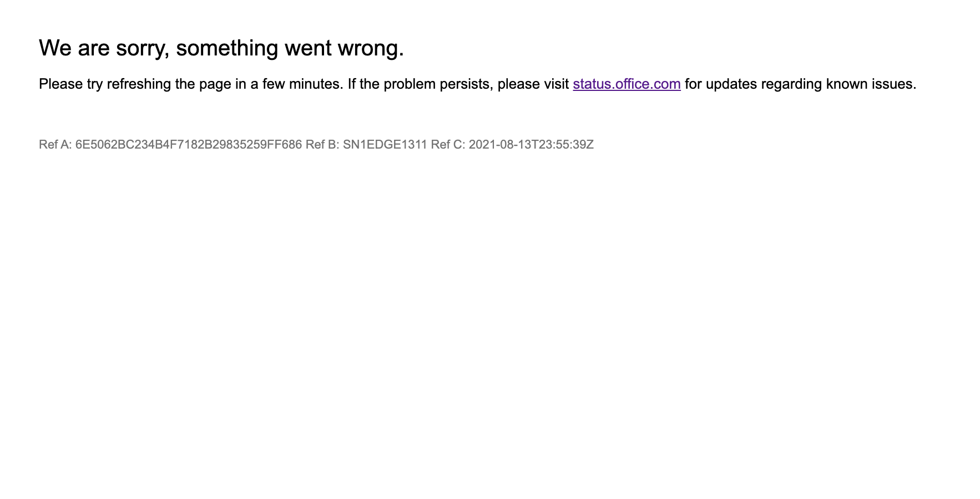Click the 'Ref B:' label
Image resolution: width=980 pixels, height=499 pixels.
point(322,145)
